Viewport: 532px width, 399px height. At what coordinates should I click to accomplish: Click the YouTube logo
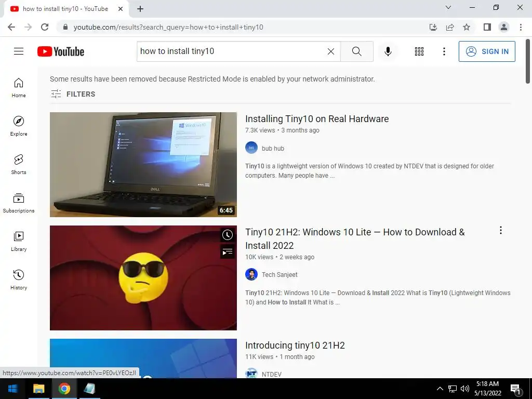pyautogui.click(x=61, y=51)
